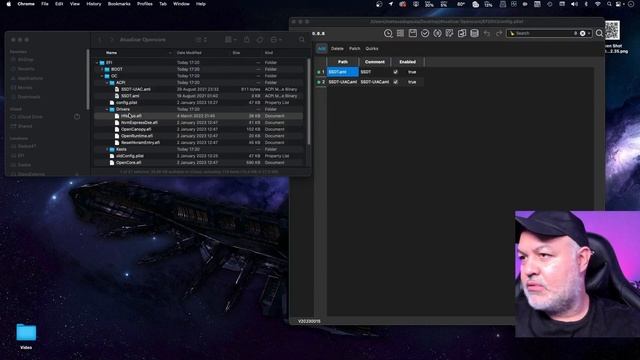Open the Bookmarks menu
This screenshot has height=360, width=640.
point(119,4)
